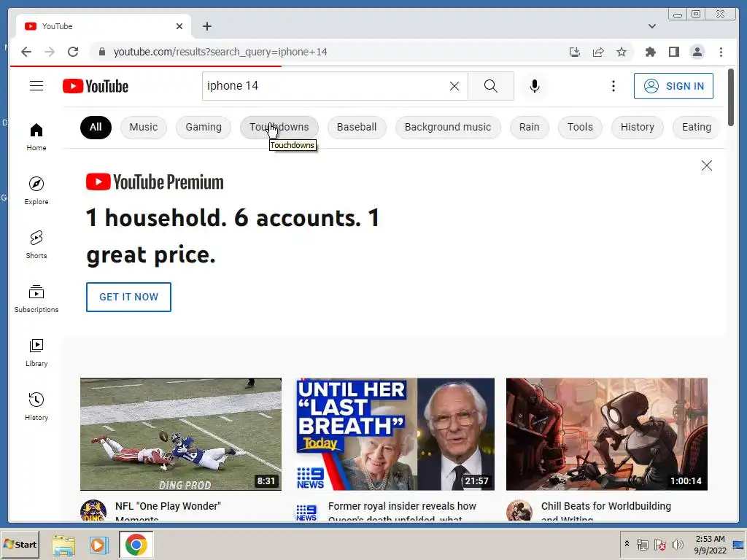Select the Music filter chip

tap(144, 127)
